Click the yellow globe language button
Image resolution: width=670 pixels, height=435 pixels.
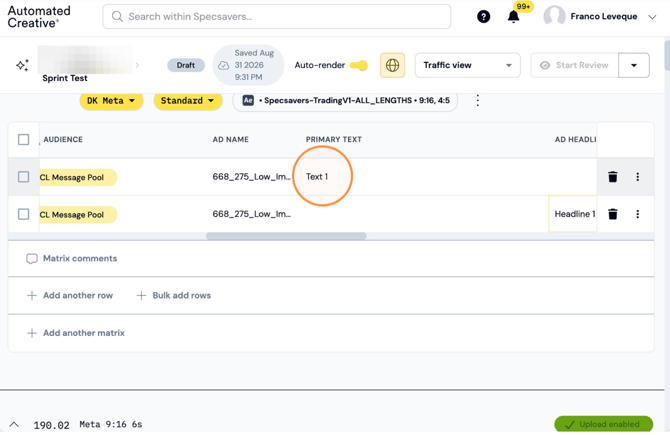[x=392, y=65]
